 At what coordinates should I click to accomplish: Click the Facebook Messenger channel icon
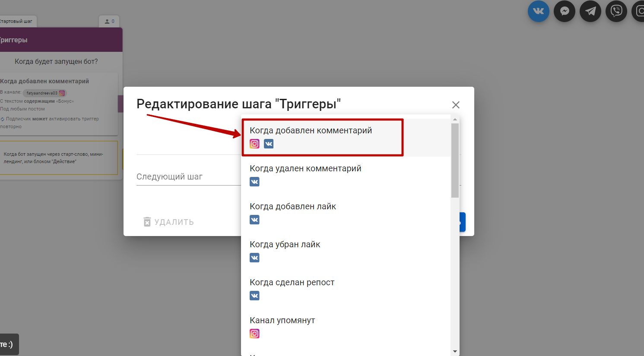pyautogui.click(x=564, y=11)
